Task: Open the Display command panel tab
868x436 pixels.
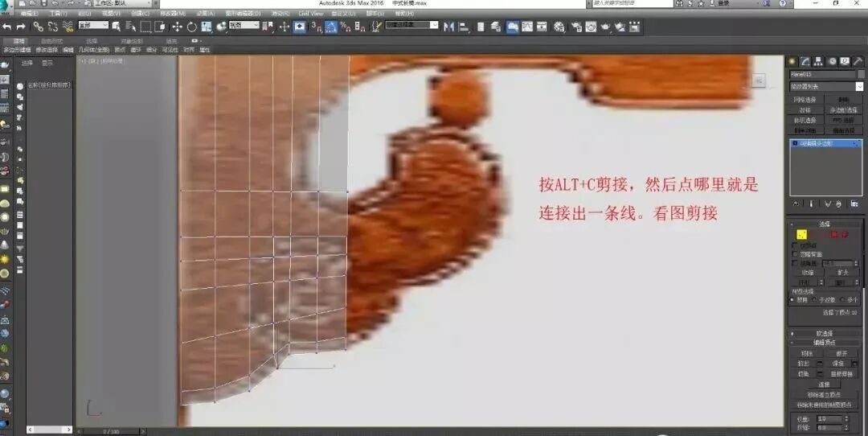Action: click(x=845, y=61)
